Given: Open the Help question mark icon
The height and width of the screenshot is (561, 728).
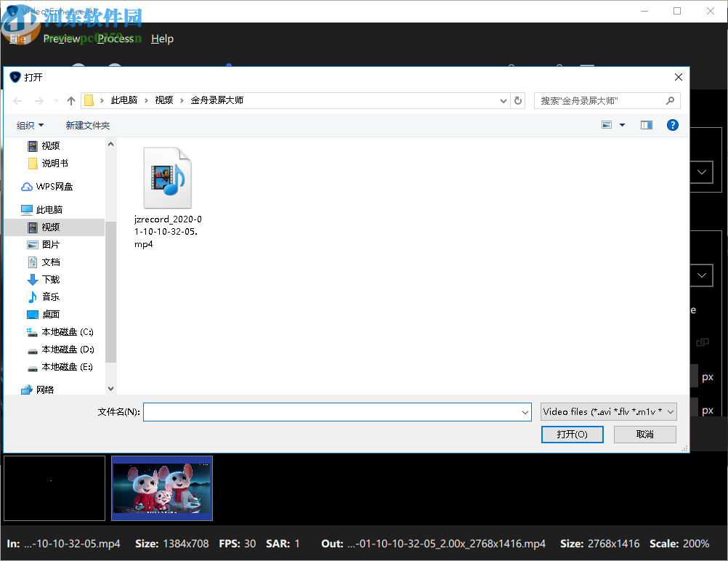Looking at the screenshot, I should coord(672,124).
